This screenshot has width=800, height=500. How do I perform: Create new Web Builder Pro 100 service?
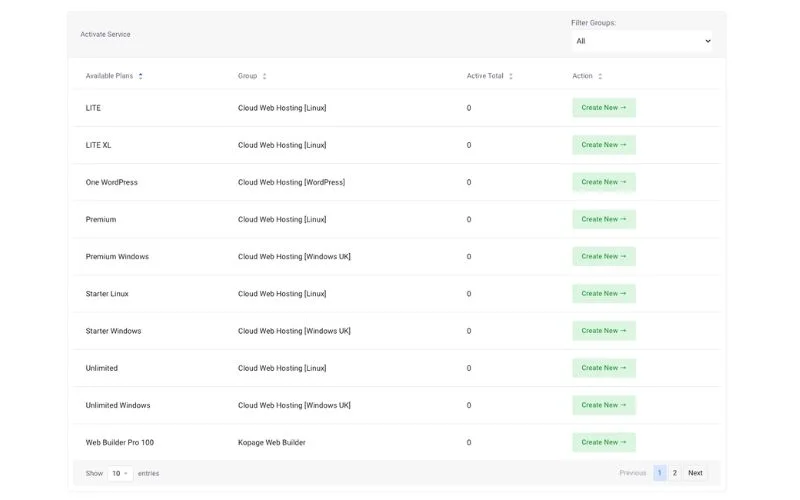point(604,442)
